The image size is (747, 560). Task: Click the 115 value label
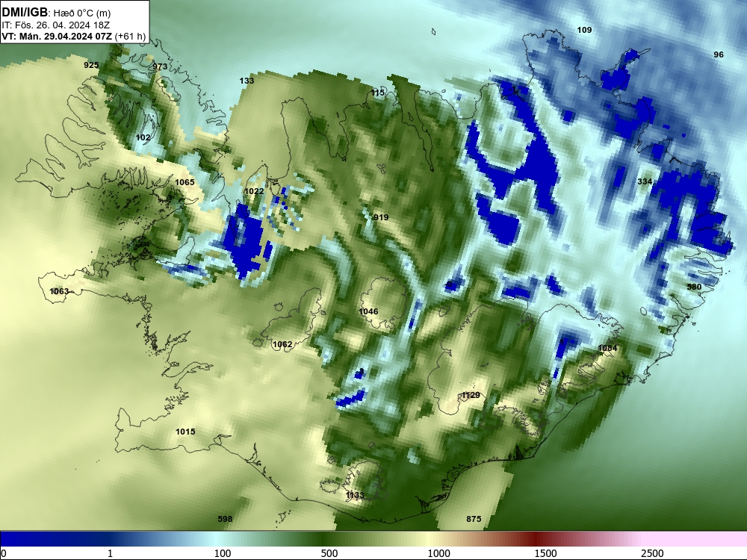pos(377,93)
